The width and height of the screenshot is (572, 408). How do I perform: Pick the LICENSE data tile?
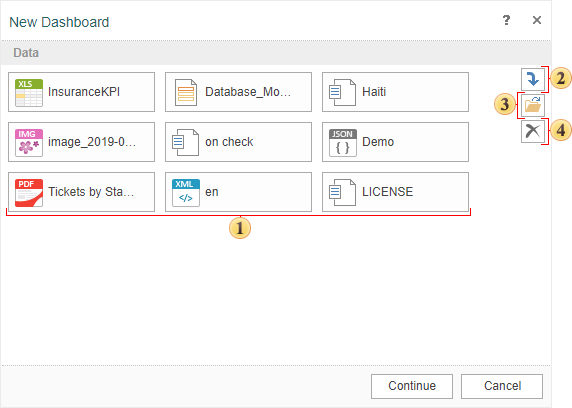tap(395, 192)
